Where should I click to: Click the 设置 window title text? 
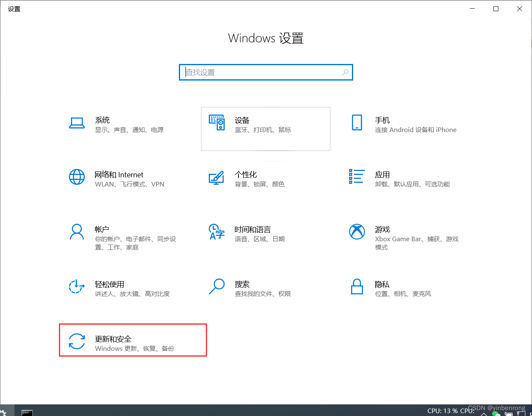point(14,9)
